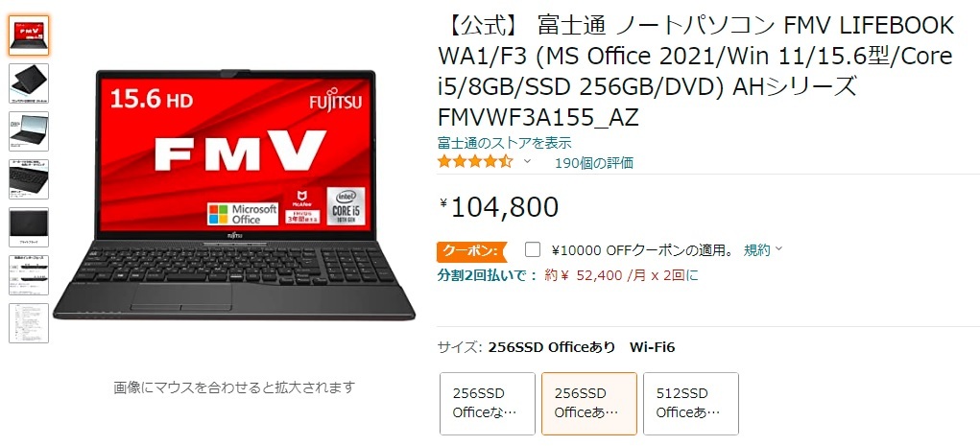
Task: Select the fourth thumbnail showing keyboard close-up
Action: click(x=29, y=179)
